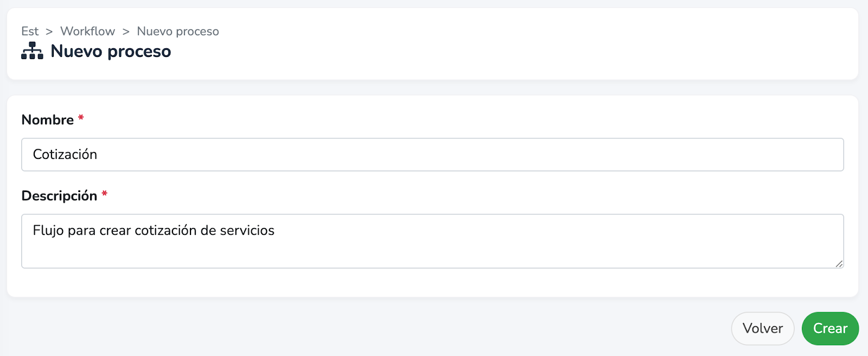Image resolution: width=868 pixels, height=356 pixels.
Task: Click the workflow hierarchy icon beside the title
Action: 32,50
